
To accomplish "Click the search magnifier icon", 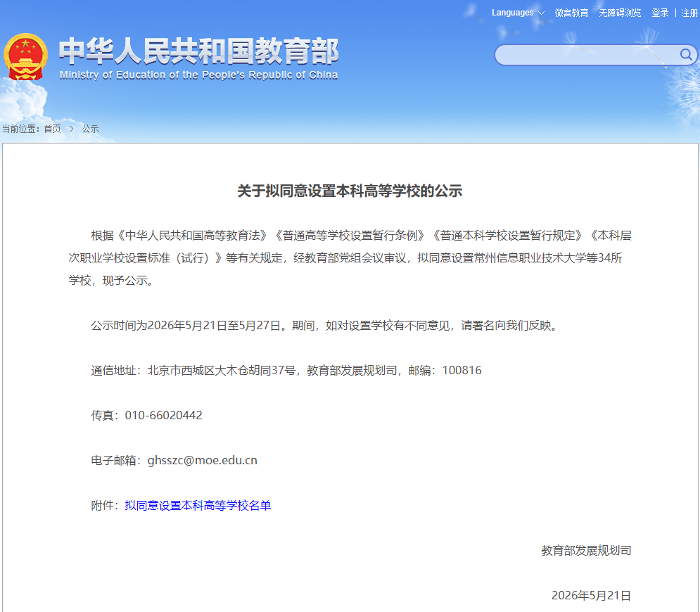I will pyautogui.click(x=686, y=54).
